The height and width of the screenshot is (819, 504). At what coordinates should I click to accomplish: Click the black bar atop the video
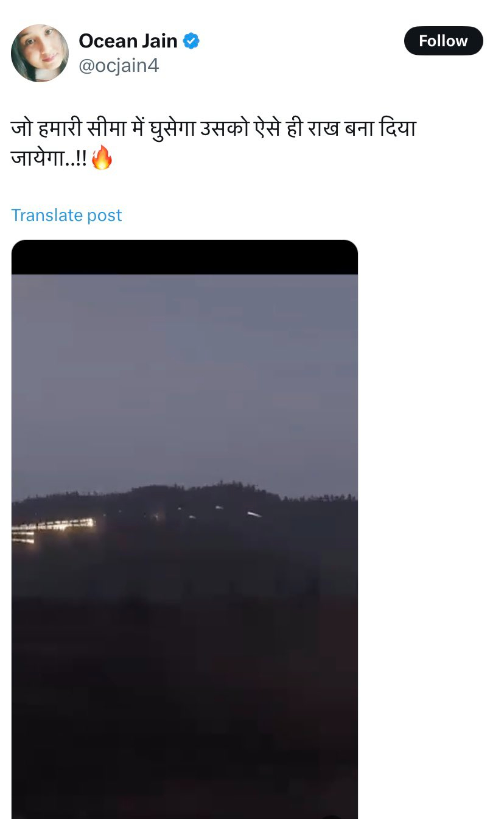point(184,257)
